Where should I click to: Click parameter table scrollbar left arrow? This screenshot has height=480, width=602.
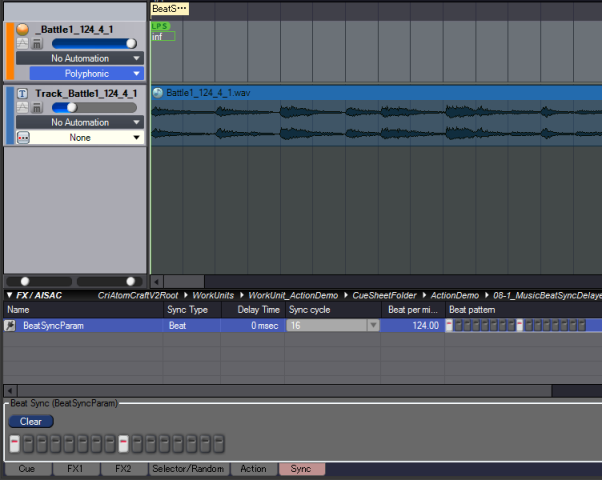coord(10,391)
